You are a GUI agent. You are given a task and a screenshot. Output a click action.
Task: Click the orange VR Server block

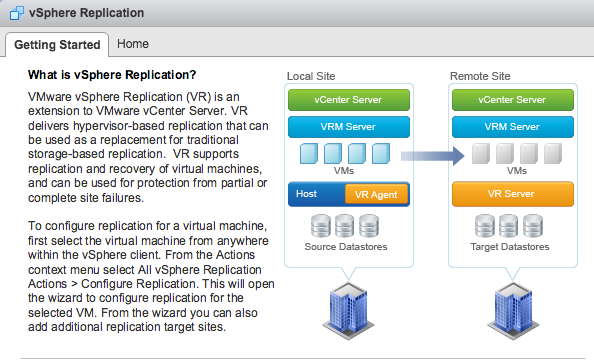[513, 194]
